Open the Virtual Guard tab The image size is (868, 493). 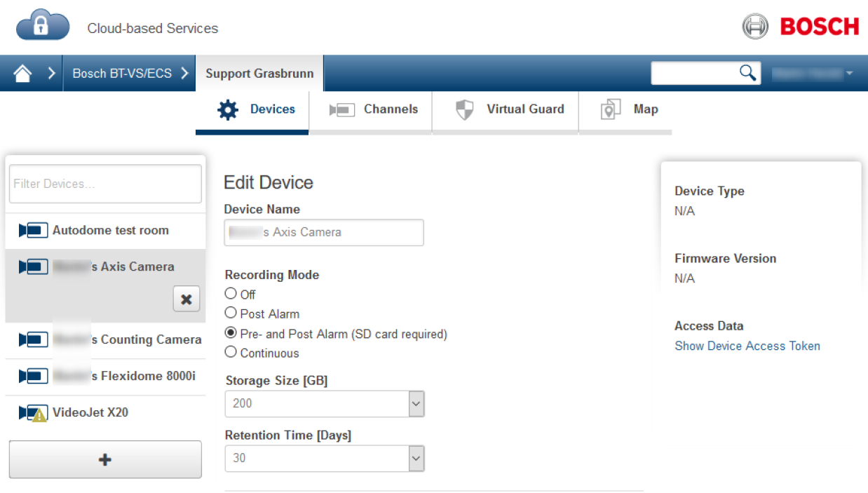tap(509, 109)
